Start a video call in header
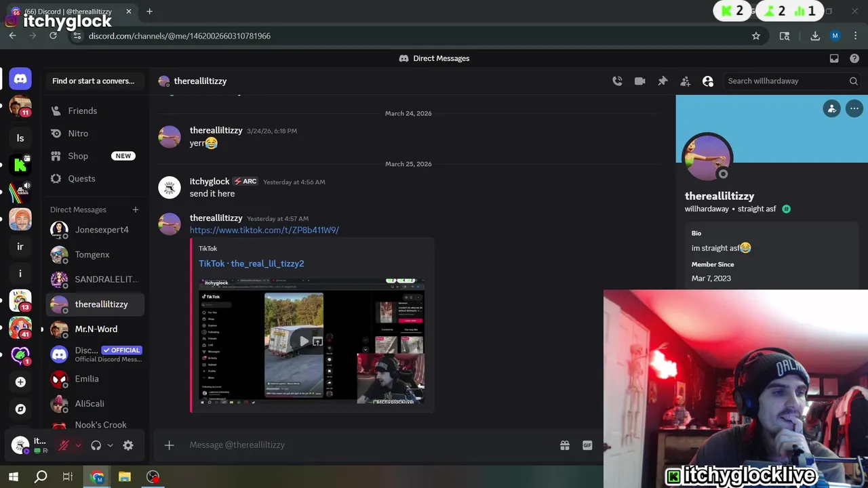 pos(639,81)
